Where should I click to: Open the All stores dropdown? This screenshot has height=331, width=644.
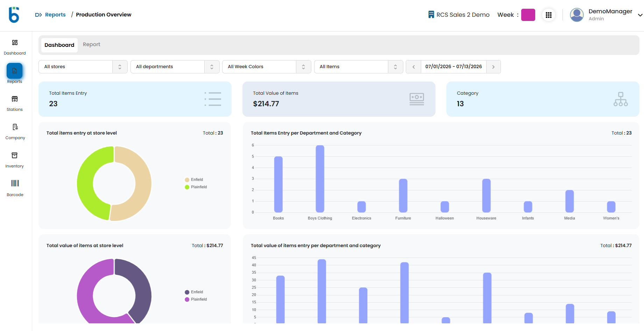[x=83, y=67]
